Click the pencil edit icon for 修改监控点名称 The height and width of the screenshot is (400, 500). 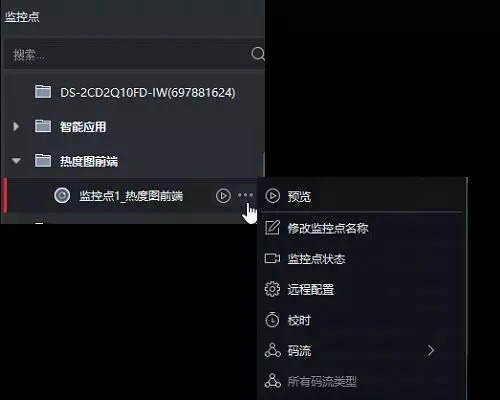pyautogui.click(x=272, y=228)
